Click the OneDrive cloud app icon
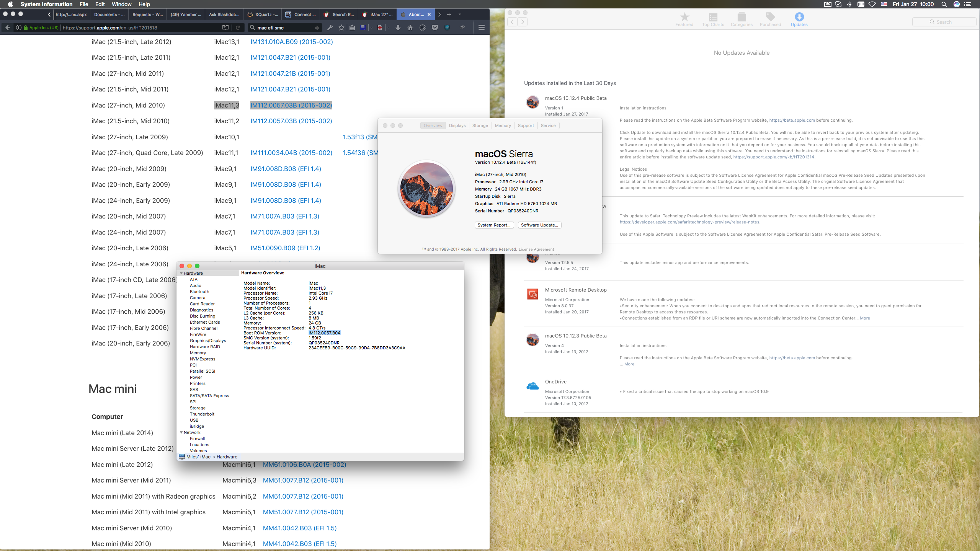 pos(532,386)
